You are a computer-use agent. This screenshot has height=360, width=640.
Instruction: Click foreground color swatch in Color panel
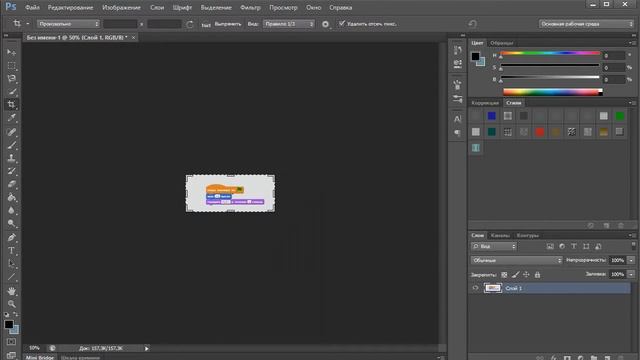[x=476, y=56]
